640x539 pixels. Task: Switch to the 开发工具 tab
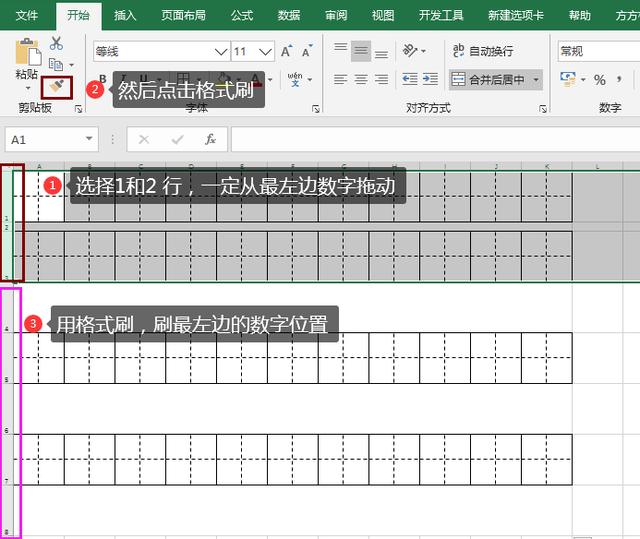coord(441,16)
